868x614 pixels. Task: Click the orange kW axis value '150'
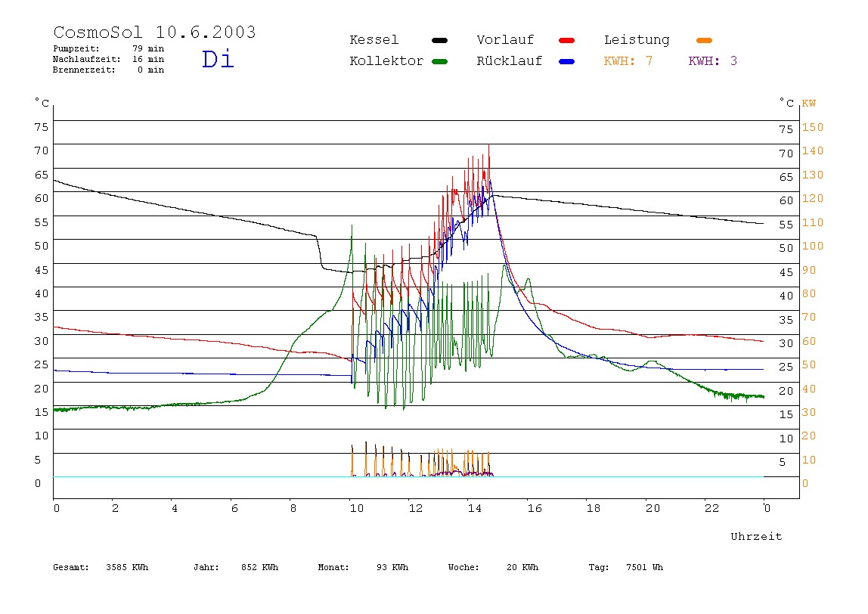(x=813, y=127)
